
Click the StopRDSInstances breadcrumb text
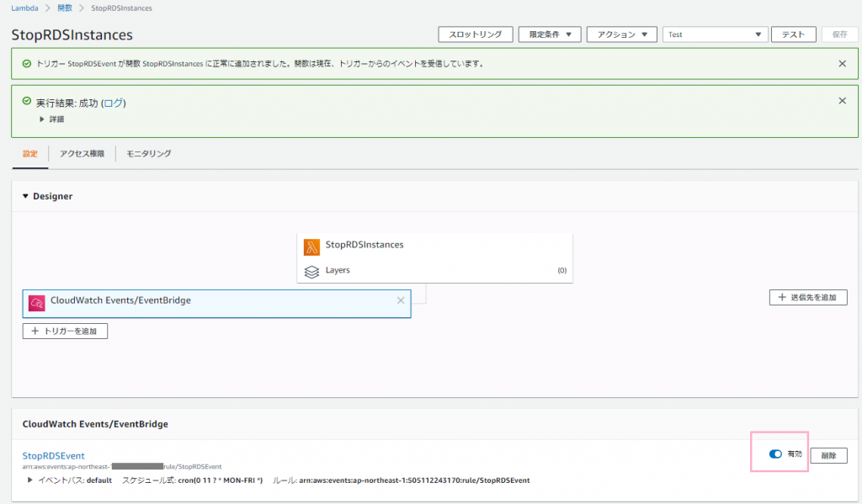point(121,8)
